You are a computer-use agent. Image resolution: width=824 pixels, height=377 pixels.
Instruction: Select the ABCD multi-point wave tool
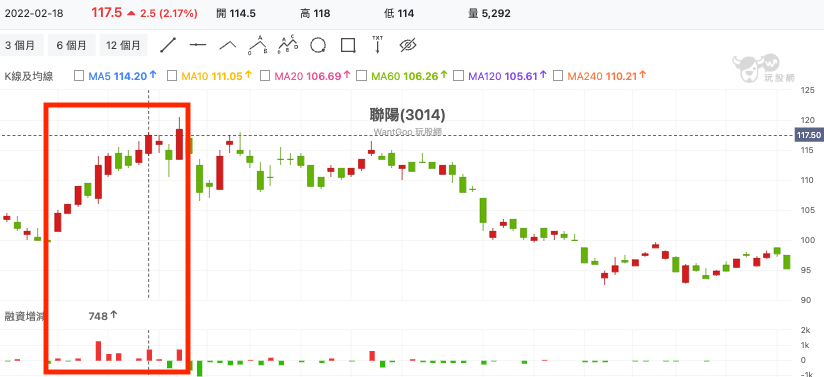288,45
